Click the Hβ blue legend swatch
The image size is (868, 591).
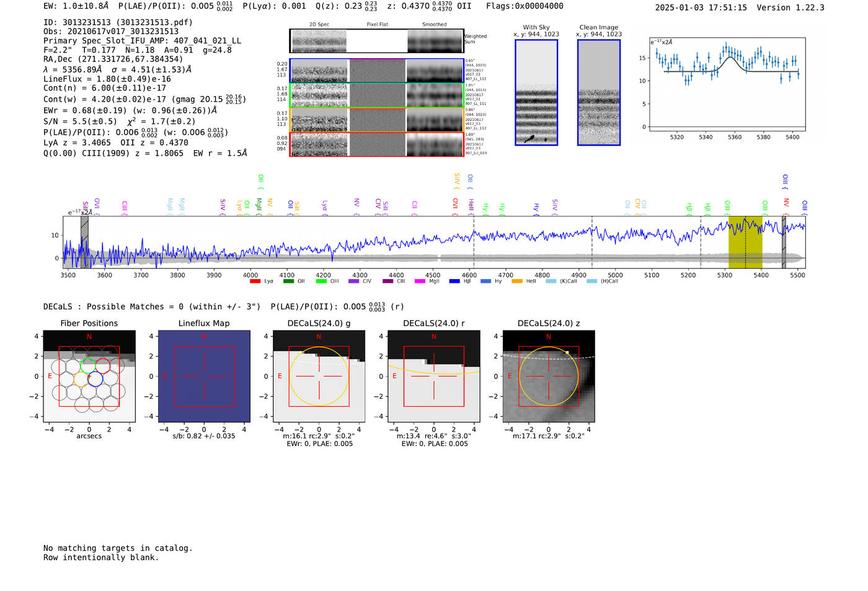(x=454, y=281)
